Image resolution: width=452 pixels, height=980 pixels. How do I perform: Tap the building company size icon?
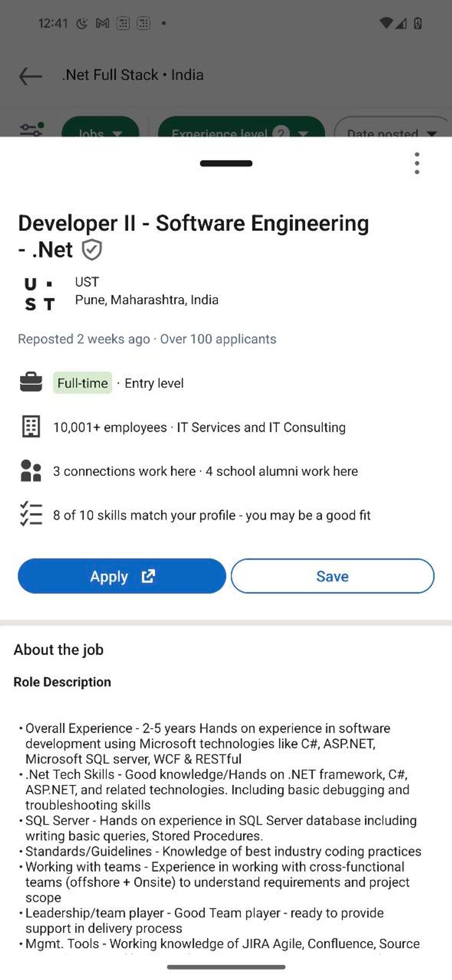tap(31, 426)
